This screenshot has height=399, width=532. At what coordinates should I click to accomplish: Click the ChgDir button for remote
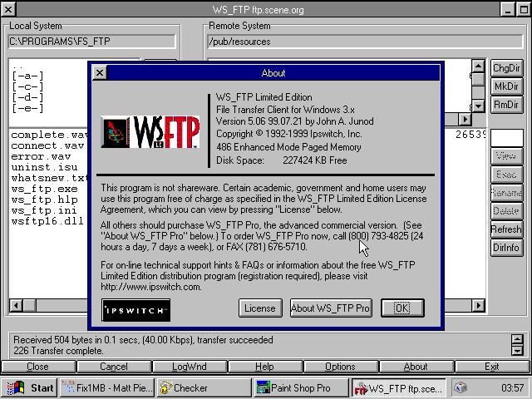[x=506, y=68]
